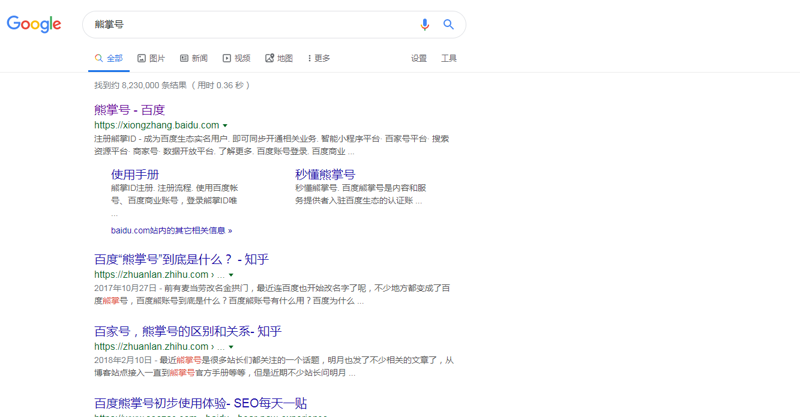Screen dimensions: 800x417
Task: Open result 百家号，熊掌号的区别和关系- 知乎
Action: [188, 331]
